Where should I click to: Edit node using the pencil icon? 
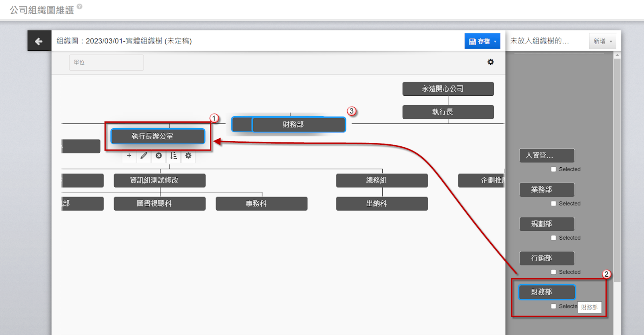(144, 156)
